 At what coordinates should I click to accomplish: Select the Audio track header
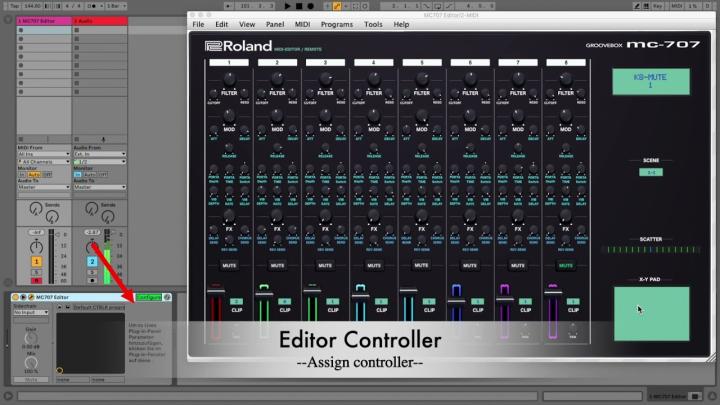point(100,21)
